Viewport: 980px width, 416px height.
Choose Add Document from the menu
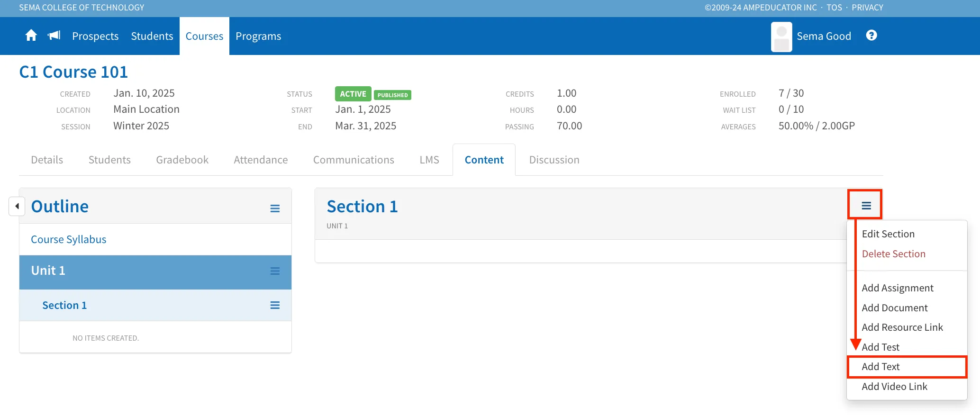tap(895, 308)
